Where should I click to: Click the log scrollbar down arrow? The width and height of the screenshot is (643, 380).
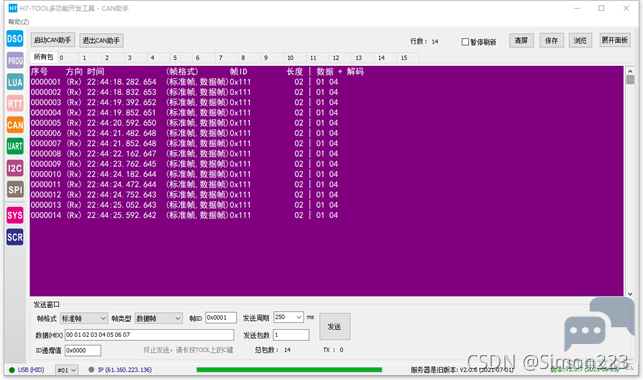tap(630, 293)
